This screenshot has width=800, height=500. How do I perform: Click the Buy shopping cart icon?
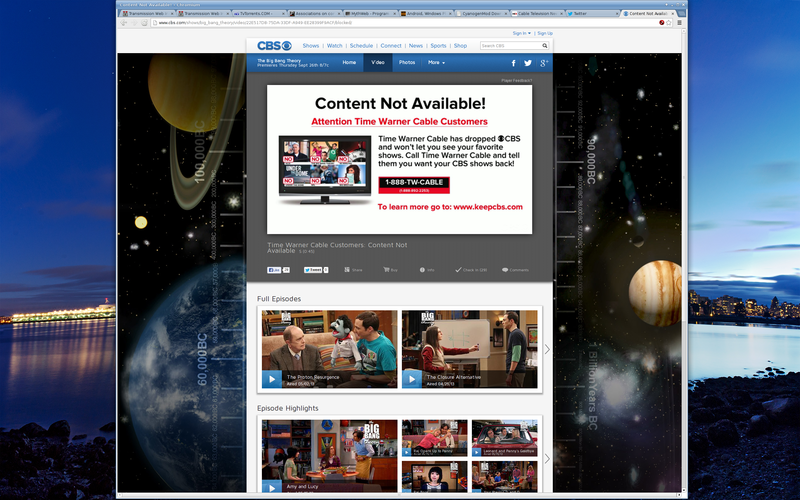(x=386, y=270)
